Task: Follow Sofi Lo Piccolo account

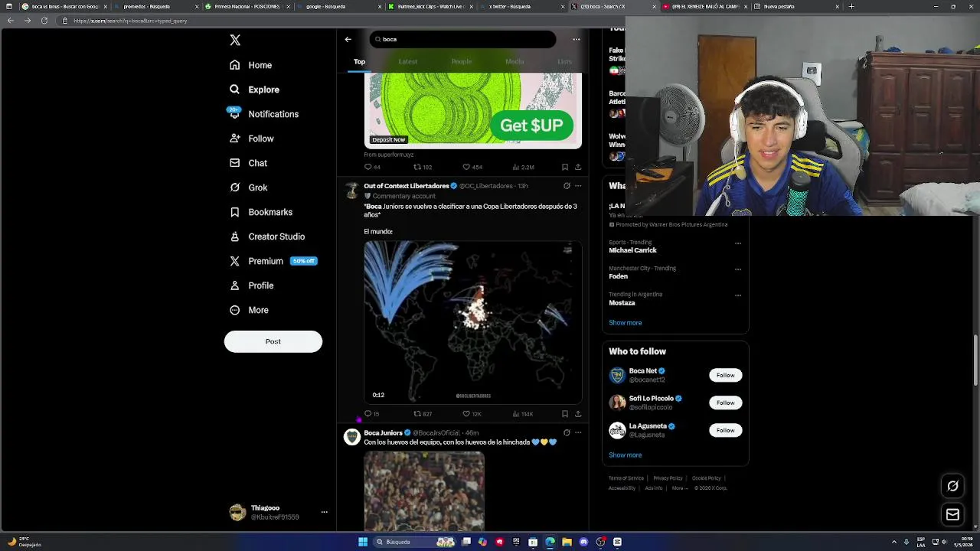Action: 725,403
